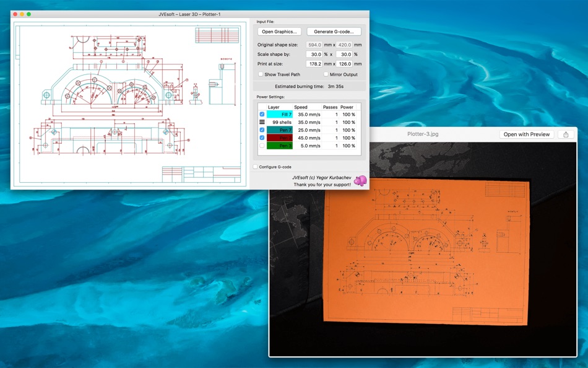
Task: Click the Fill 7 passes value
Action: pyautogui.click(x=336, y=114)
